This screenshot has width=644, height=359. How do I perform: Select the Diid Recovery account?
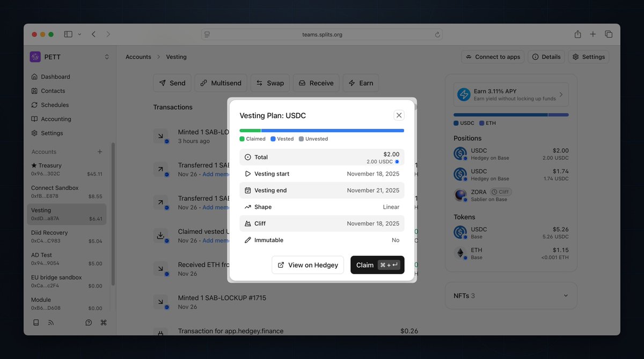[67, 237]
